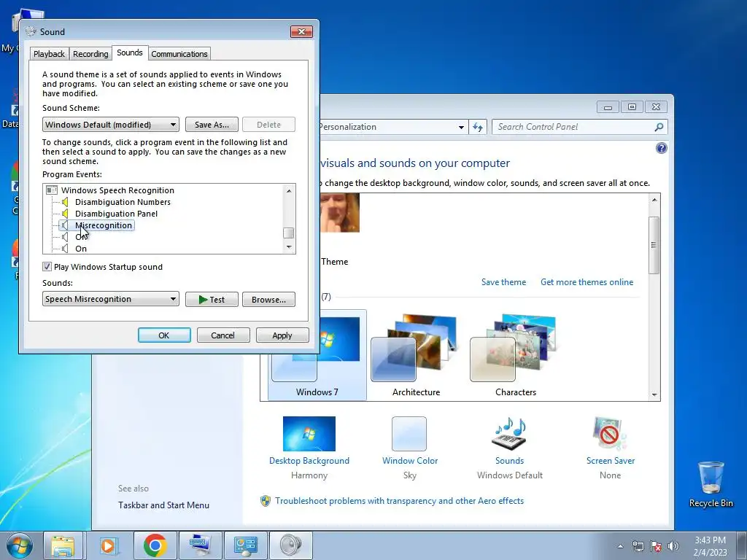Image resolution: width=747 pixels, height=560 pixels.
Task: Click the Save theme link
Action: [x=503, y=282]
